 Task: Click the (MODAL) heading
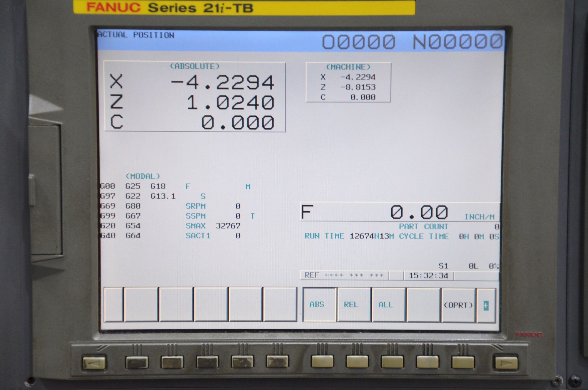coord(143,176)
